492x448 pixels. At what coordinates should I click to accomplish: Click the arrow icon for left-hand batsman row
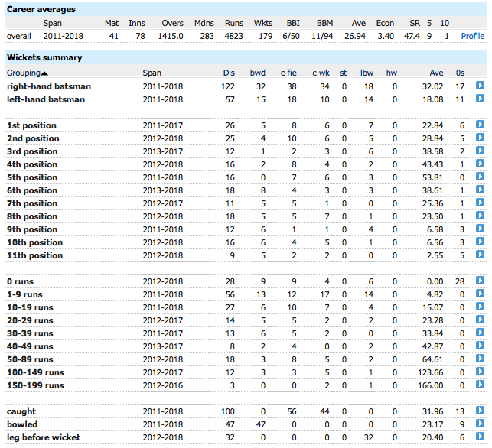click(480, 100)
